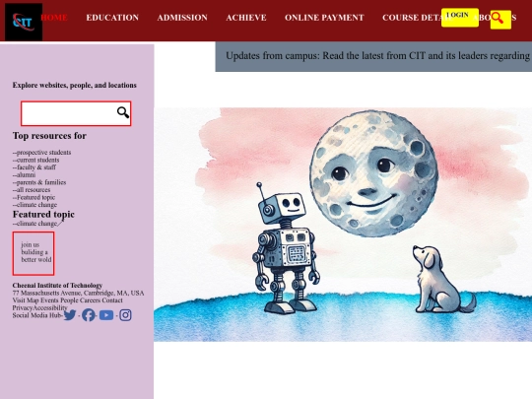Viewport: 532px width, 399px height.
Task: Open the faculty & staff link
Action: coord(34,167)
